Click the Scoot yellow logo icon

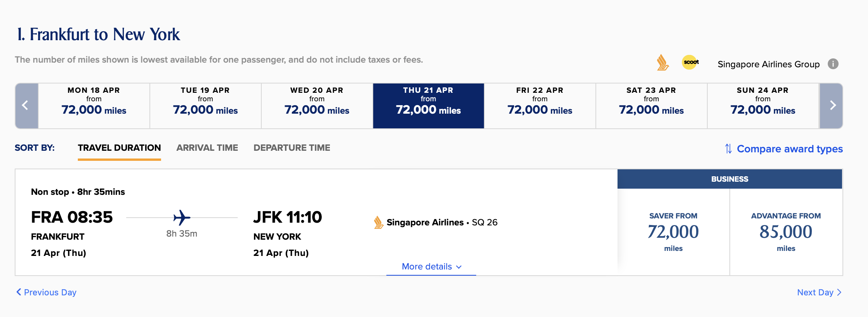pos(690,62)
